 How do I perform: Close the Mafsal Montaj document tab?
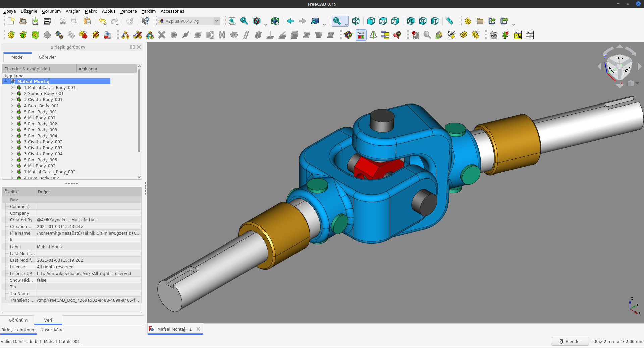198,329
